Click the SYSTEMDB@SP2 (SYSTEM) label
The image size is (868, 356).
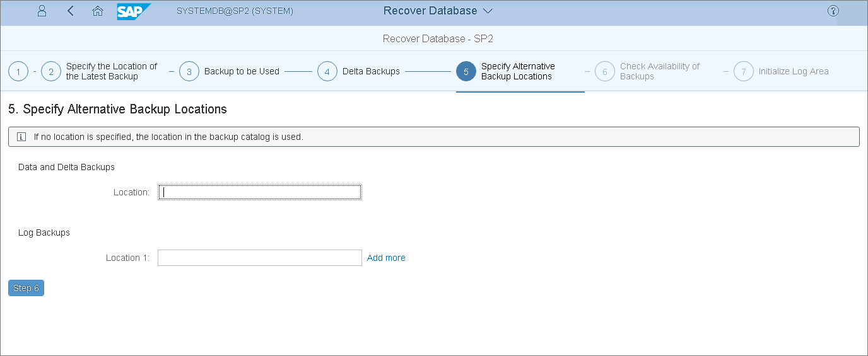235,11
